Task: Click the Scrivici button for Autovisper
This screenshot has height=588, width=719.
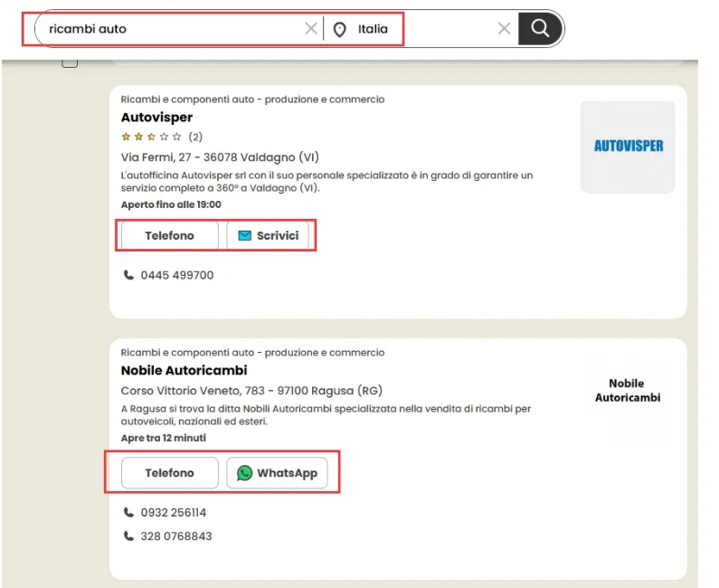Action: [268, 236]
